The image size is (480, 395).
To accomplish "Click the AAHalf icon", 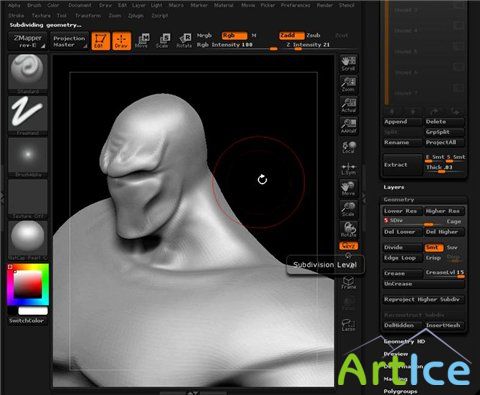I will click(x=348, y=126).
